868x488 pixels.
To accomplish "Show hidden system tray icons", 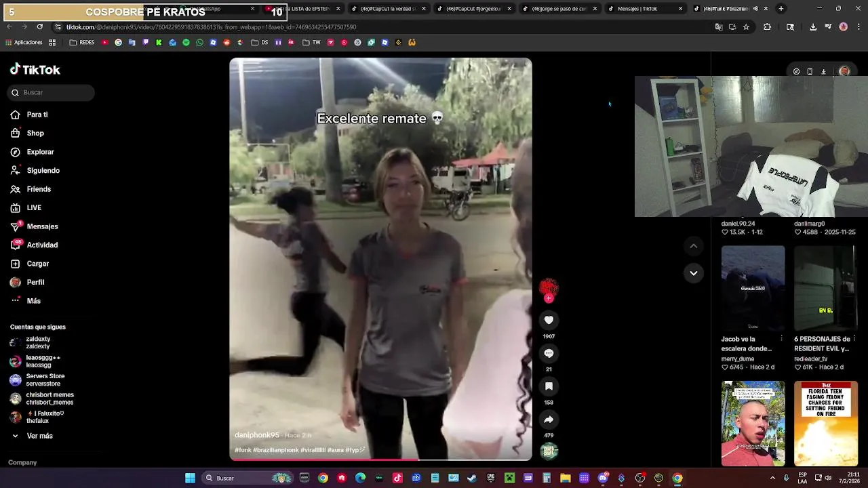I will 772,478.
